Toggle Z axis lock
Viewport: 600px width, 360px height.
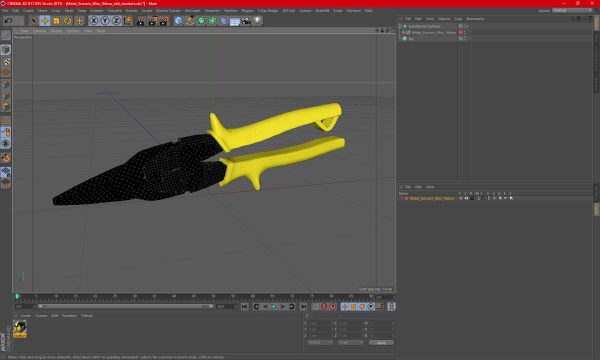pyautogui.click(x=116, y=21)
